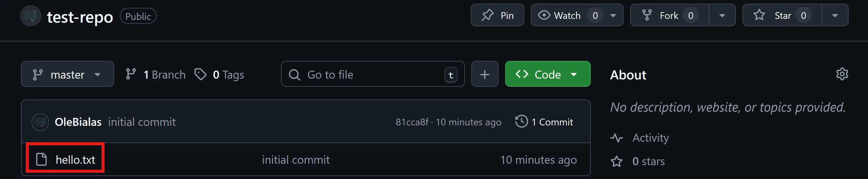Open commit hash 81cca8f
Screen dimensions: 868x179
click(412, 122)
